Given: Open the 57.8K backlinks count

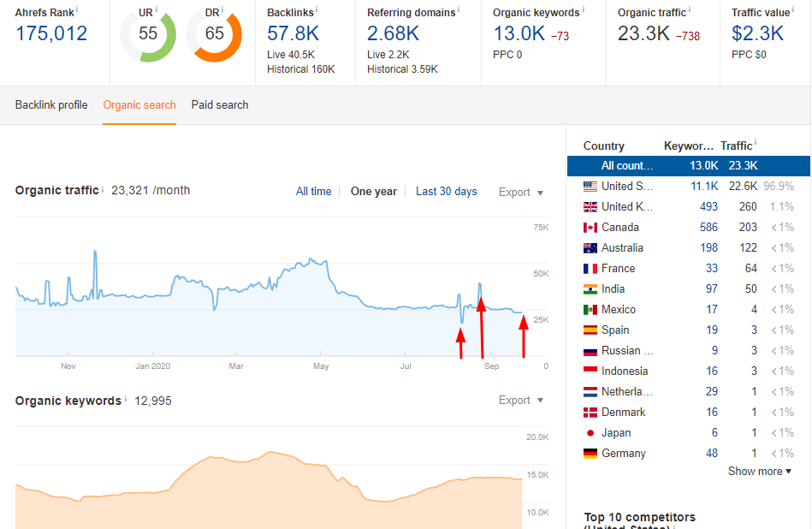Looking at the screenshot, I should (x=293, y=33).
